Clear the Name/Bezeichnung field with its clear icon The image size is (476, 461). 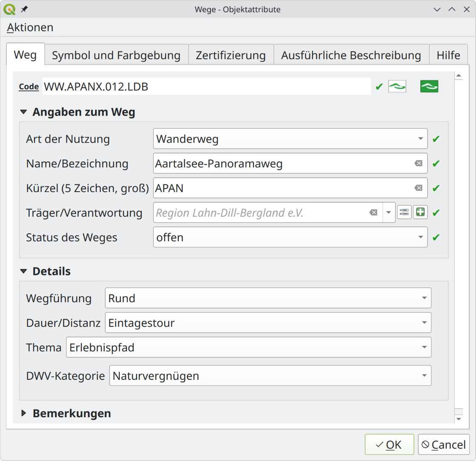pyautogui.click(x=418, y=164)
